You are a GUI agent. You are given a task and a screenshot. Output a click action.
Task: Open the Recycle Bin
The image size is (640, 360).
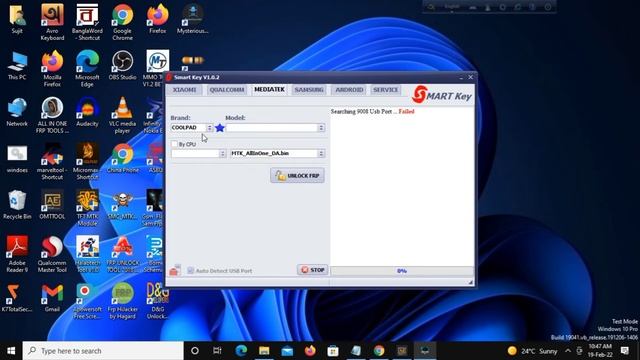pyautogui.click(x=17, y=205)
